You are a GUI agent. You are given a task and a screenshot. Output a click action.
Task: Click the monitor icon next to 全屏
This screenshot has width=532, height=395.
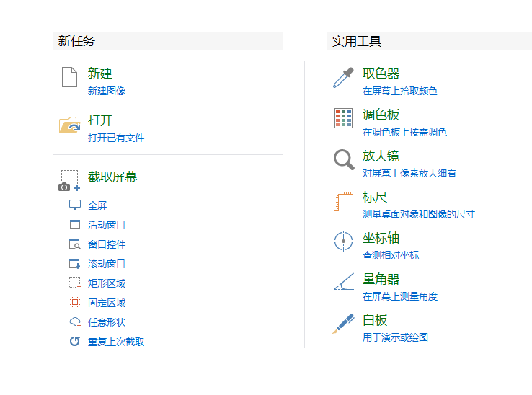click(75, 205)
